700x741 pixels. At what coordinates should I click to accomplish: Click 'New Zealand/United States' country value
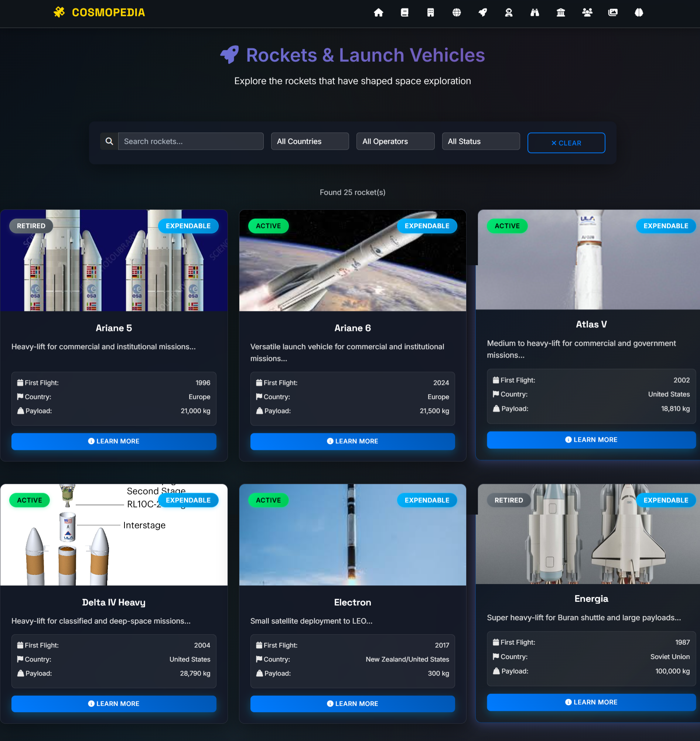(x=407, y=659)
